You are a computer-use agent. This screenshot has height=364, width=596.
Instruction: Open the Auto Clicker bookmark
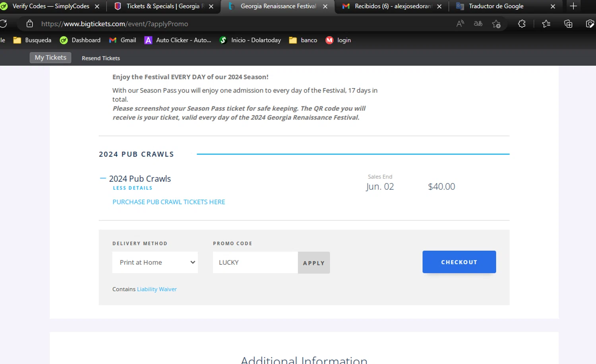click(x=178, y=40)
